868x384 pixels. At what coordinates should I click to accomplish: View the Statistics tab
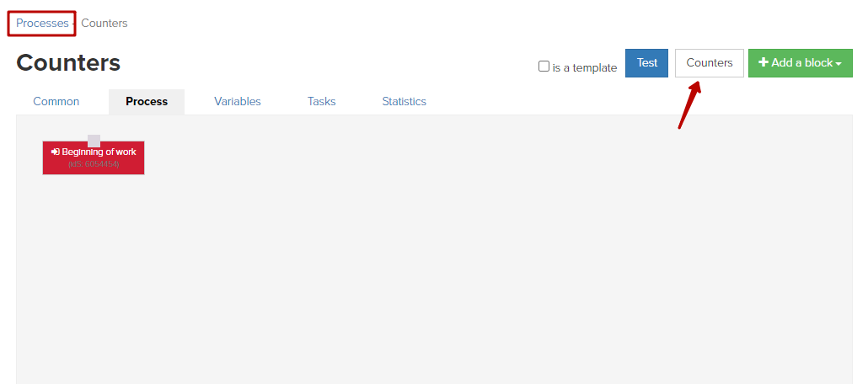click(x=405, y=101)
